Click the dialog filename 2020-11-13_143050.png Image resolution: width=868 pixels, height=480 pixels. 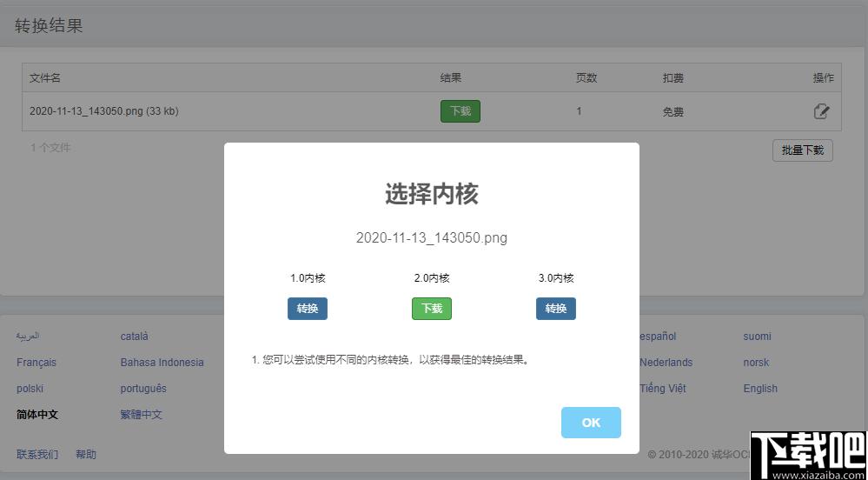(x=432, y=238)
